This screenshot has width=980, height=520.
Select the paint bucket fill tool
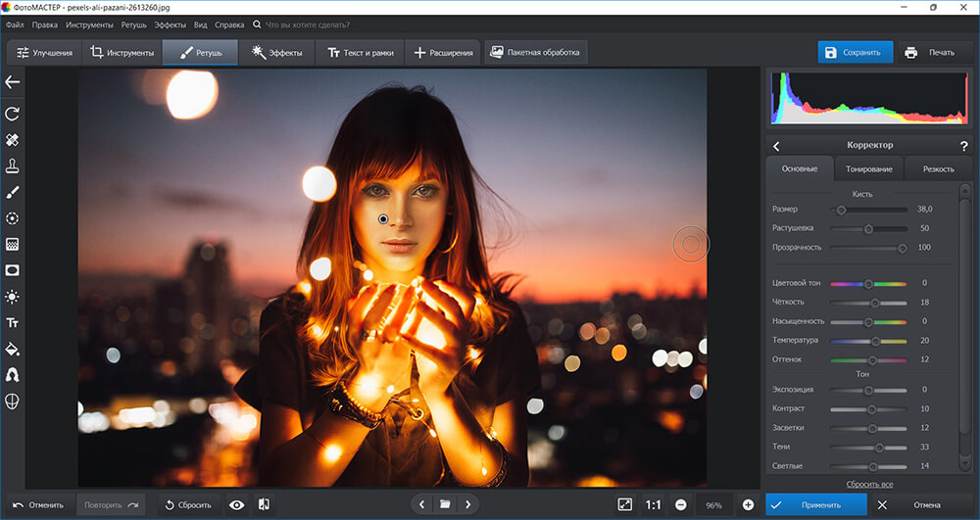pyautogui.click(x=12, y=349)
